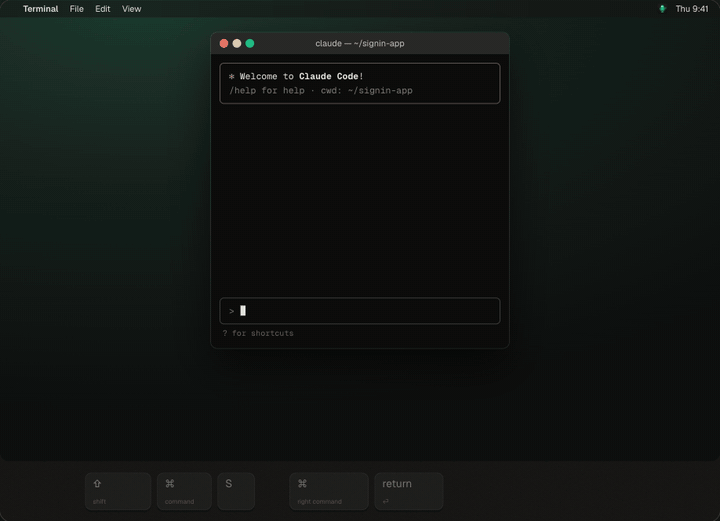720x521 pixels.
Task: Maximize the terminal with green button
Action: coord(250,43)
